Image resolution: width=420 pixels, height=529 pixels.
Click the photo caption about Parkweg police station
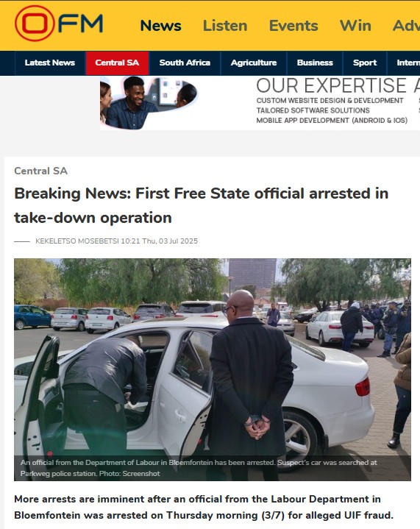click(x=199, y=468)
